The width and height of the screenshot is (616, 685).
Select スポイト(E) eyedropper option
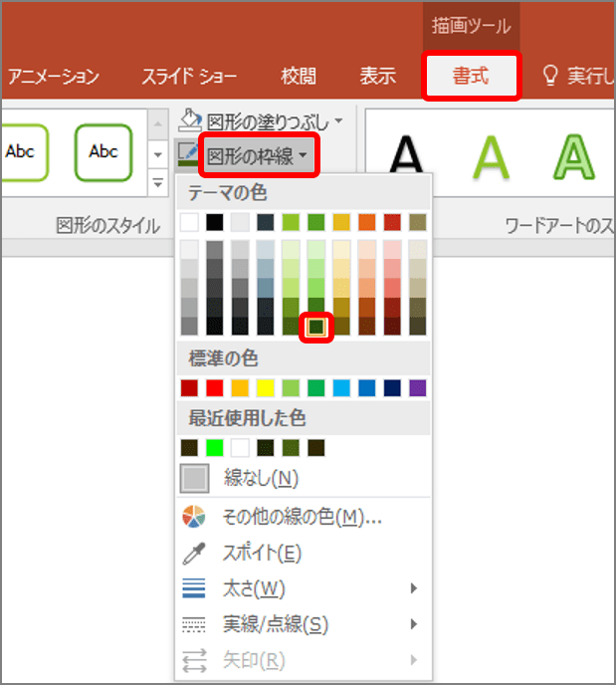tap(304, 553)
